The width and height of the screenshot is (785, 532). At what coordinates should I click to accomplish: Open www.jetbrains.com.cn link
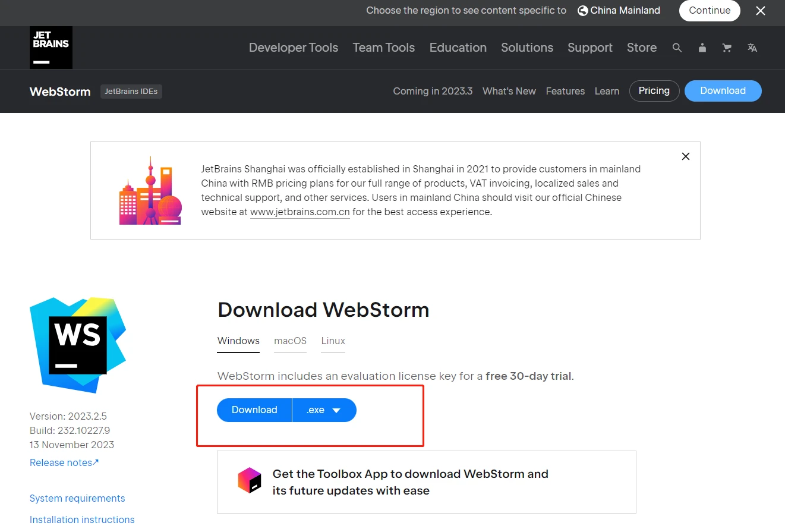pos(300,212)
